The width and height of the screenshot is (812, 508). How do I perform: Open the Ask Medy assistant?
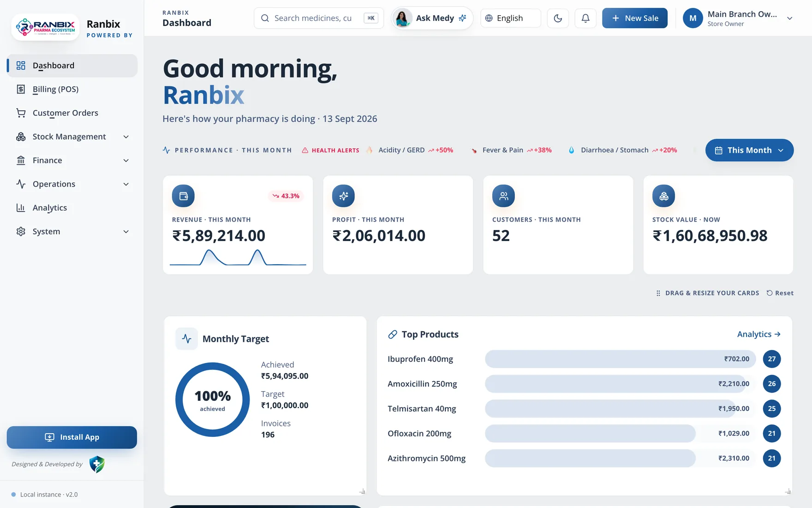click(432, 18)
